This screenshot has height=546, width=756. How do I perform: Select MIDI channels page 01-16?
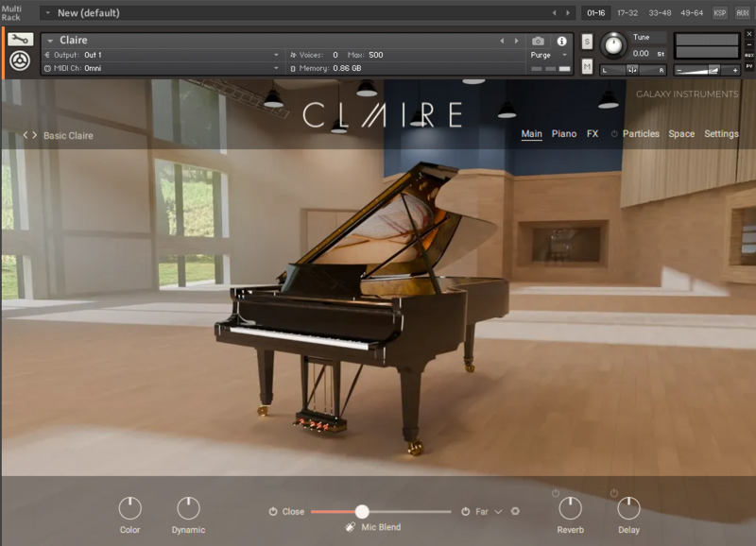(596, 13)
